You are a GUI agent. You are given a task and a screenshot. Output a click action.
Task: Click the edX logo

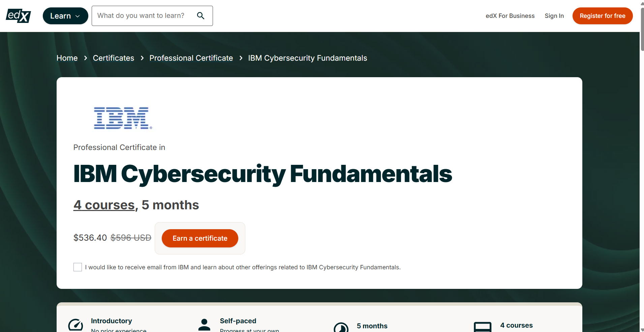18,16
